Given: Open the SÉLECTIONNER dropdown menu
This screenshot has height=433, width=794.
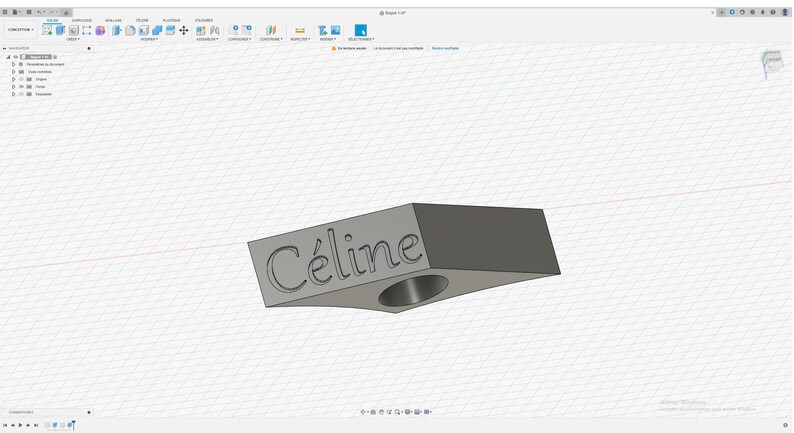Looking at the screenshot, I should point(361,39).
